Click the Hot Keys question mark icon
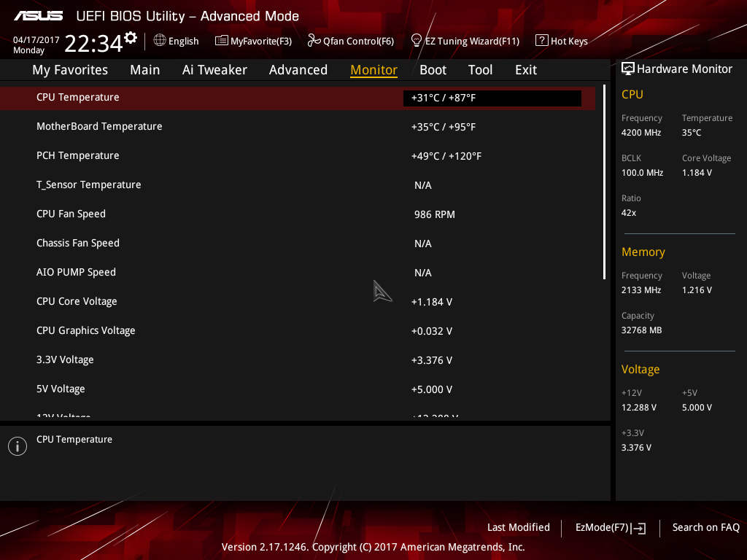The width and height of the screenshot is (747, 560). coord(542,41)
